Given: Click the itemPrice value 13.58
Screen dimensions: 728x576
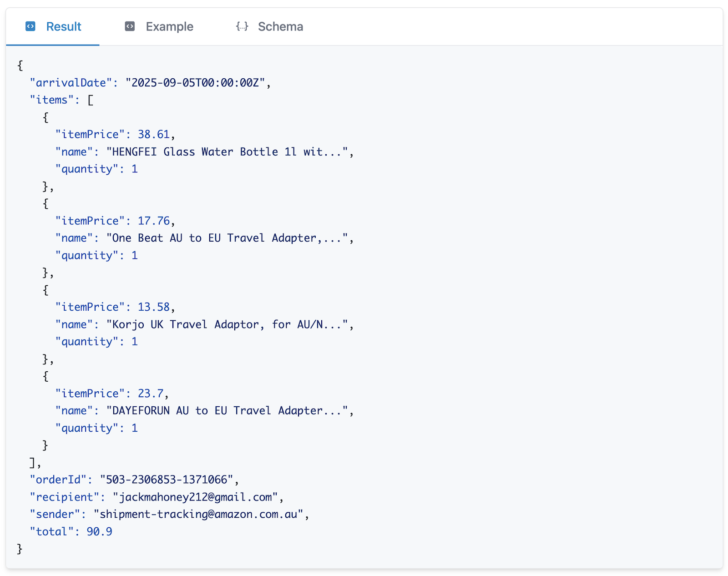Looking at the screenshot, I should 154,308.
